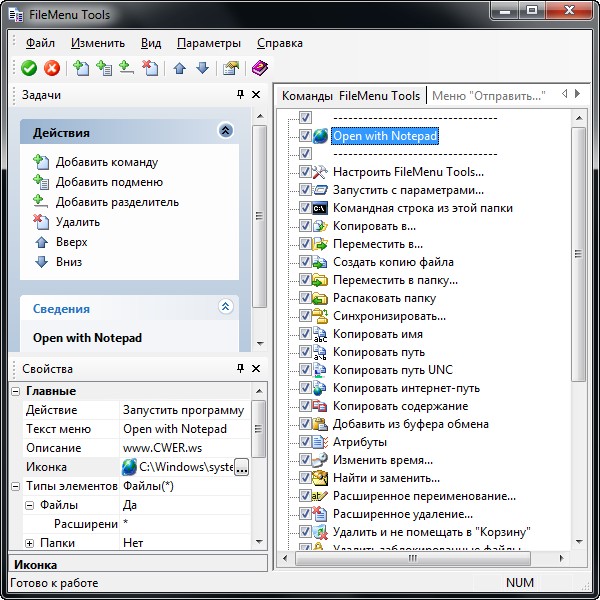Image resolution: width=600 pixels, height=600 pixels.
Task: Click the toolbar options properties icon
Action: (232, 68)
